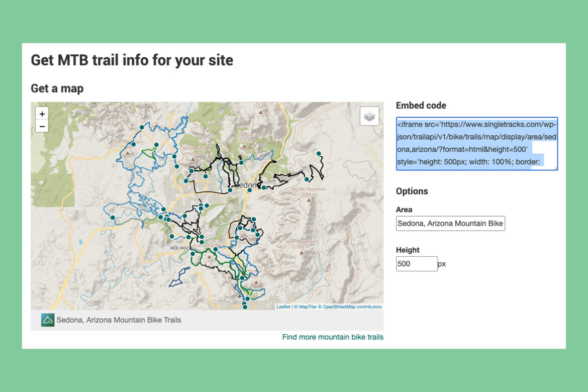Click the trailhead marker near Munds Mountain label
This screenshot has height=392, width=588.
click(307, 179)
